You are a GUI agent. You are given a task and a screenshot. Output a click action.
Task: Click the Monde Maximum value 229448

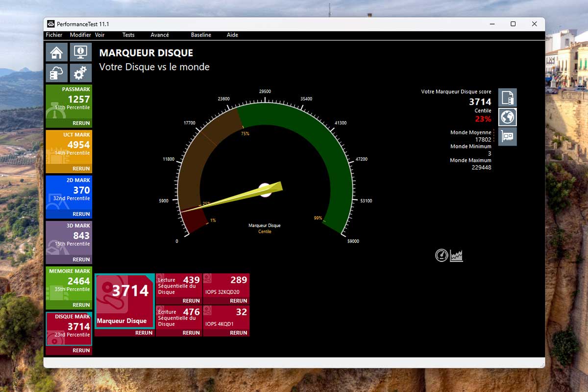(481, 168)
